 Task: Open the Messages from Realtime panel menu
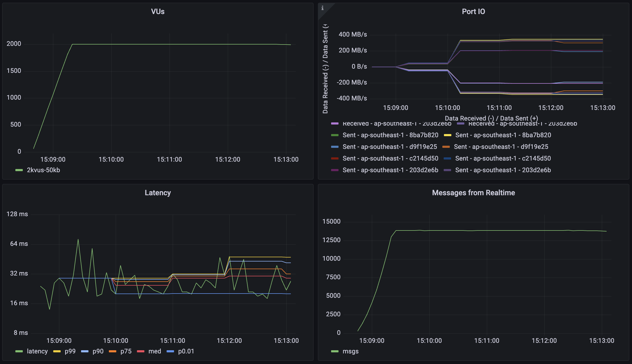tap(473, 193)
